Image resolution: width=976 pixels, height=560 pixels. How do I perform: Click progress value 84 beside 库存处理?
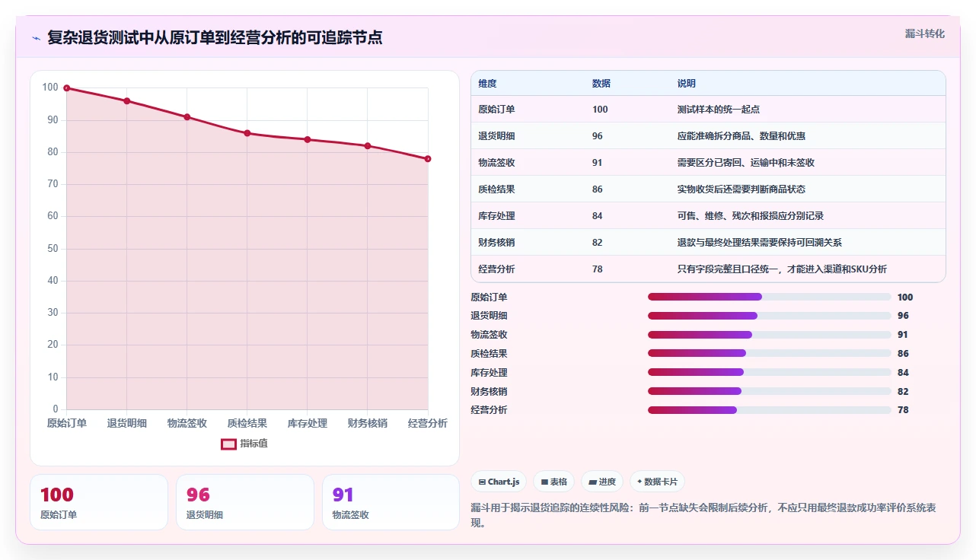903,373
